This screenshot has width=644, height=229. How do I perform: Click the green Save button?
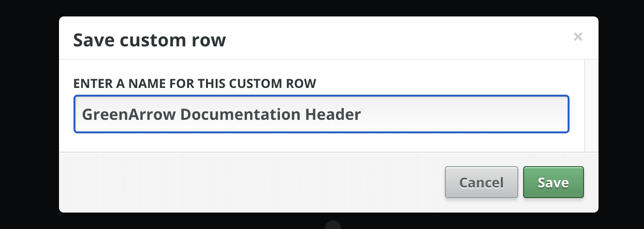coord(553,182)
